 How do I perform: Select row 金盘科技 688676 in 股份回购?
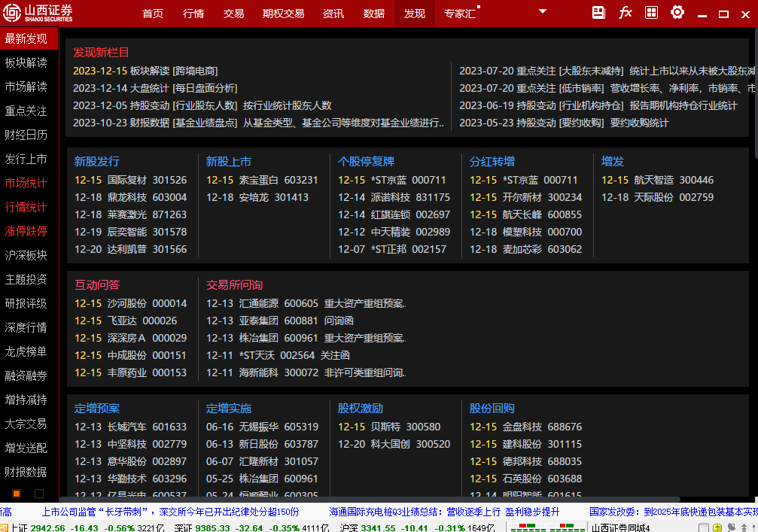pyautogui.click(x=526, y=427)
